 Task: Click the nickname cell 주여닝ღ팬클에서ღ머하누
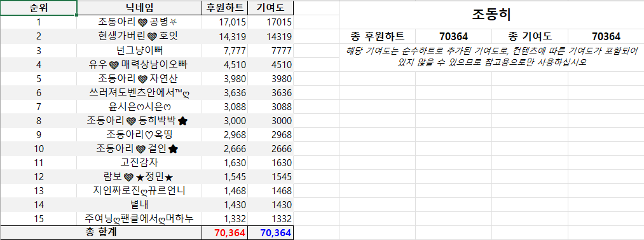139,218
